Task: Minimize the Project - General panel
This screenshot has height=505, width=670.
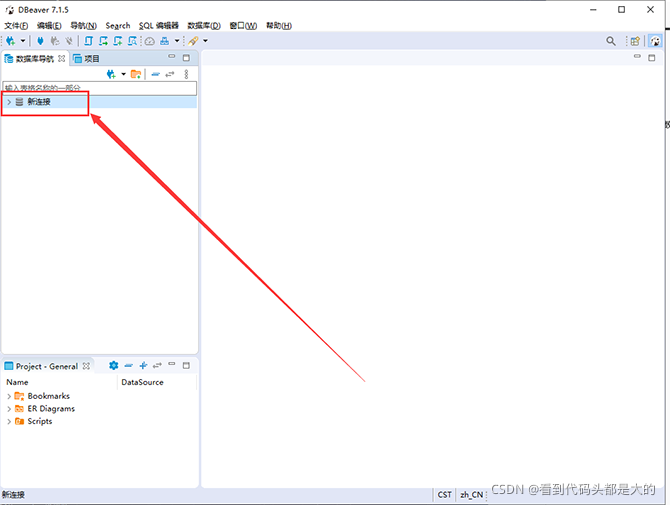Action: (172, 364)
